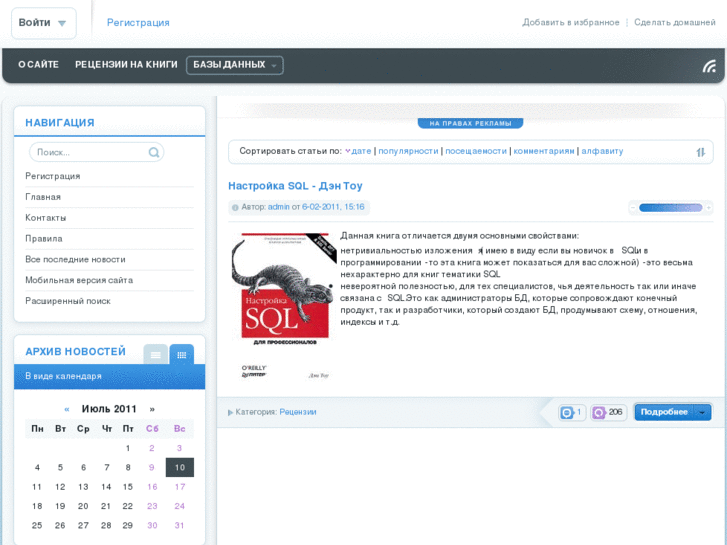727x545 pixels.
Task: Select calendar day 9
Action: point(152,468)
